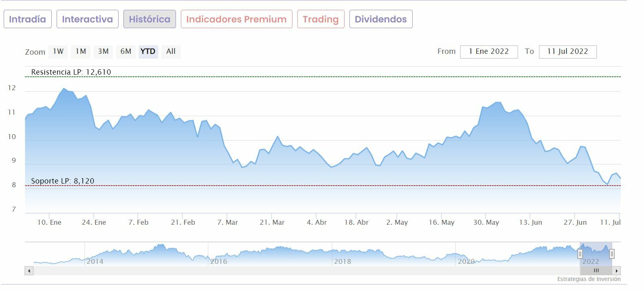Edit the From date field
This screenshot has width=644, height=292.
coord(489,52)
